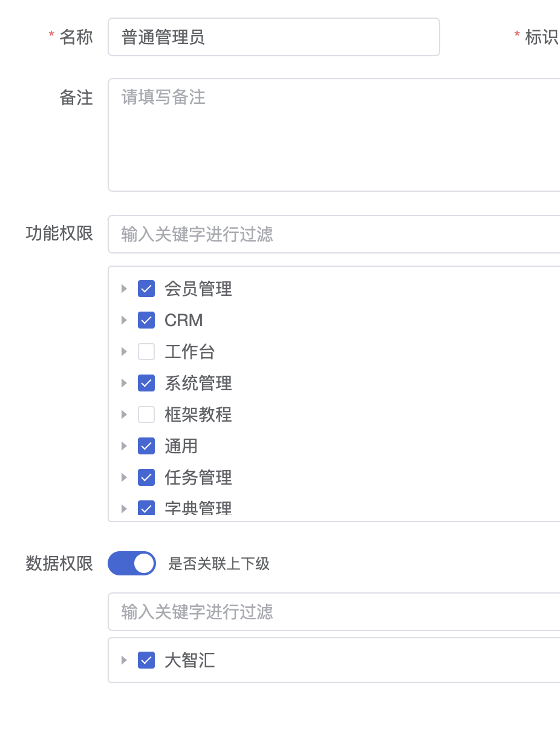
Task: Expand the CRM tree node
Action: click(123, 320)
